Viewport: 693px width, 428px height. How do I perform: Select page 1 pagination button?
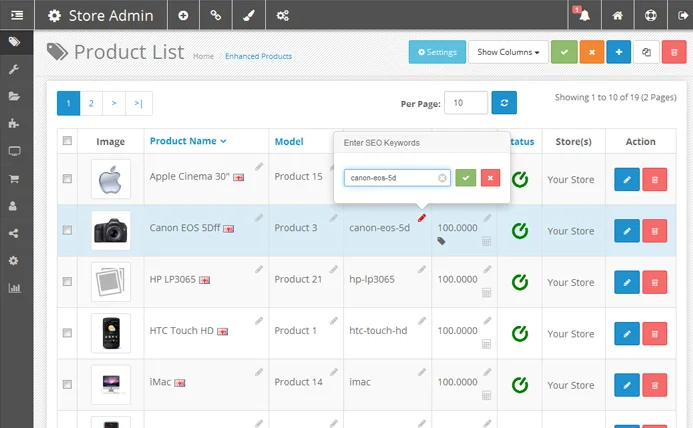69,103
